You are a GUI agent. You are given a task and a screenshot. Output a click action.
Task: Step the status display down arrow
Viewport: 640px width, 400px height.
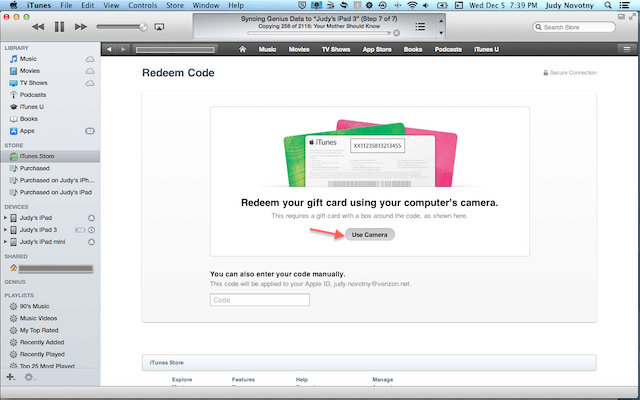click(441, 33)
